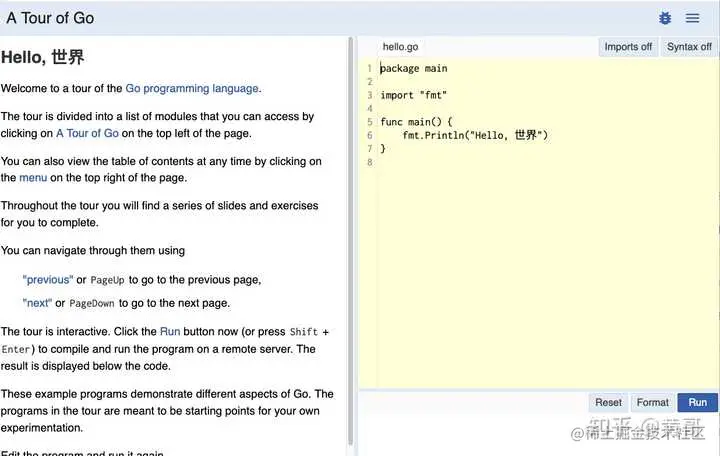Click the left pane vertical scrollbar
The width and height of the screenshot is (720, 456).
pyautogui.click(x=351, y=241)
